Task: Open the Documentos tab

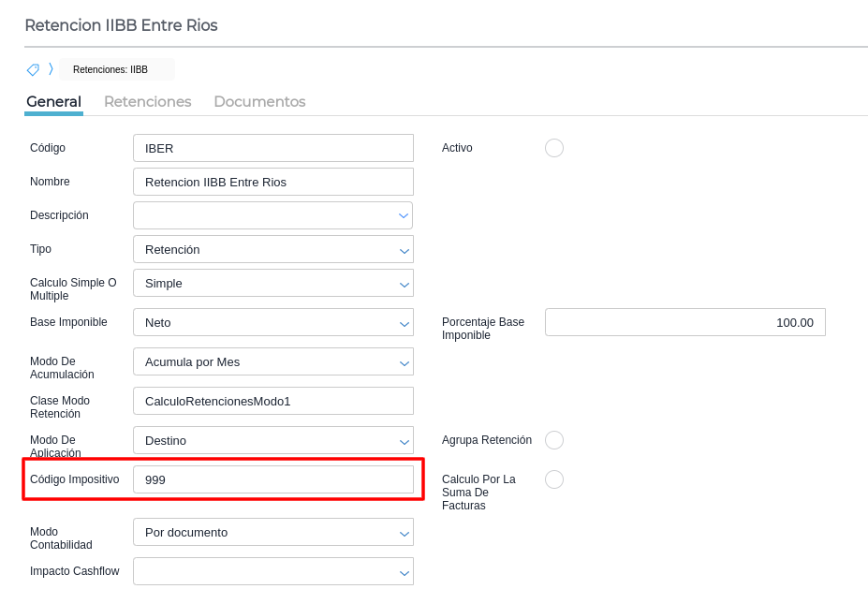Action: pyautogui.click(x=259, y=101)
